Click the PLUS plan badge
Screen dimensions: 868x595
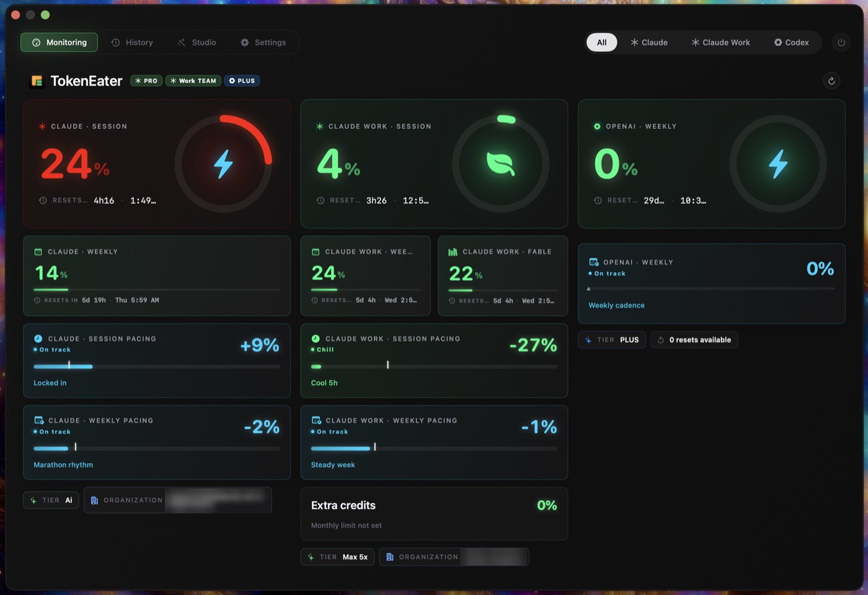click(242, 81)
